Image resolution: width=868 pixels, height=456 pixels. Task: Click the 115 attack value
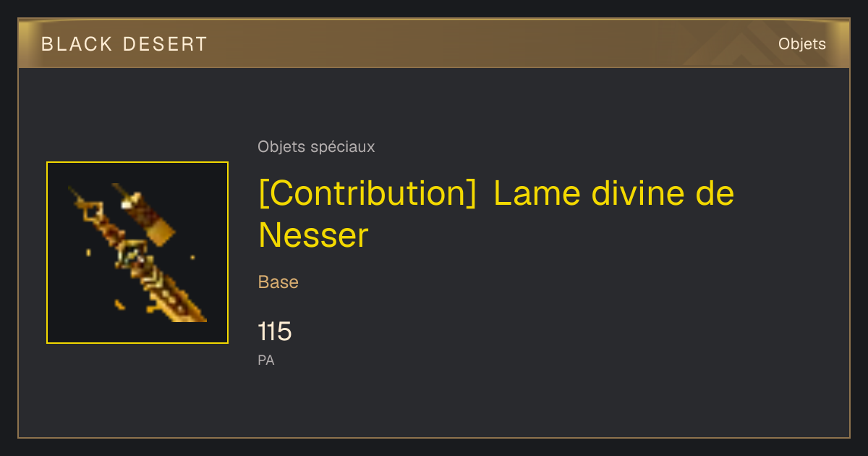(275, 332)
